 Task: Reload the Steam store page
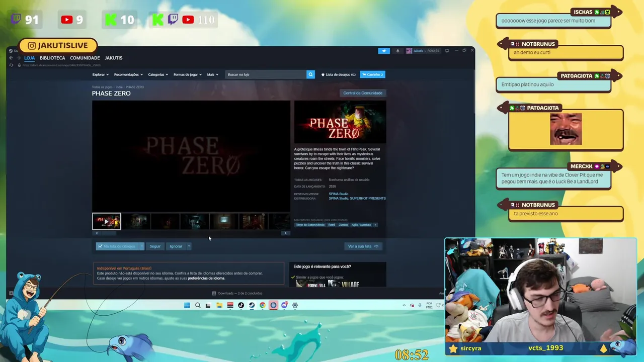(x=11, y=65)
